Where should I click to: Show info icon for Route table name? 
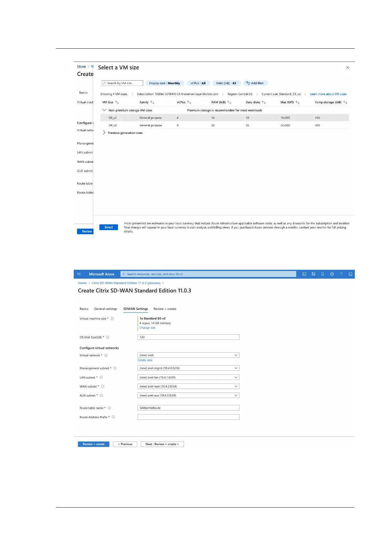click(110, 408)
